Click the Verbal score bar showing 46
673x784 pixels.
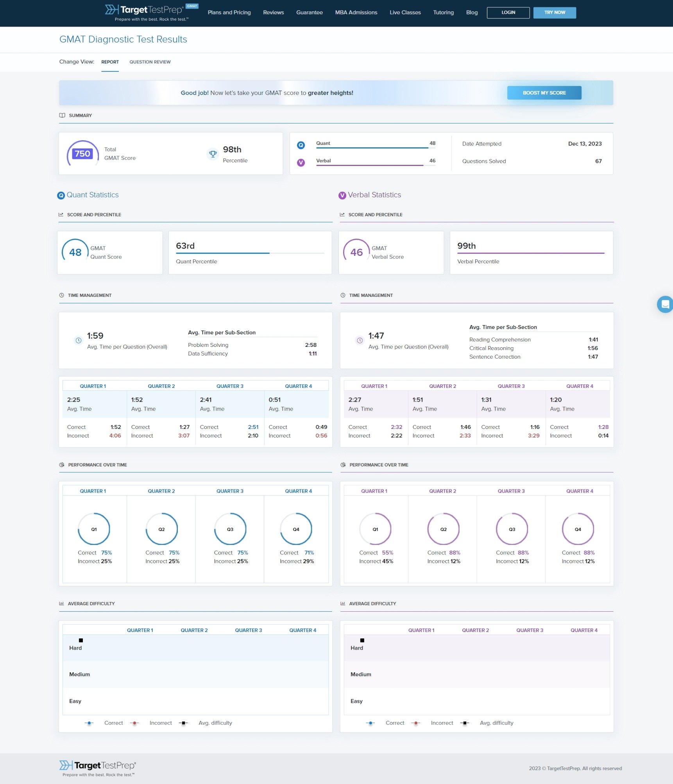(376, 165)
